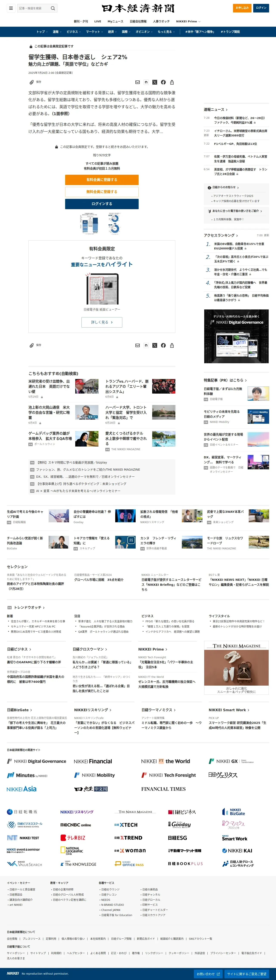Viewport: 276px width, 980px height.
Task: Share on X icon above article text
Action: pos(155,82)
